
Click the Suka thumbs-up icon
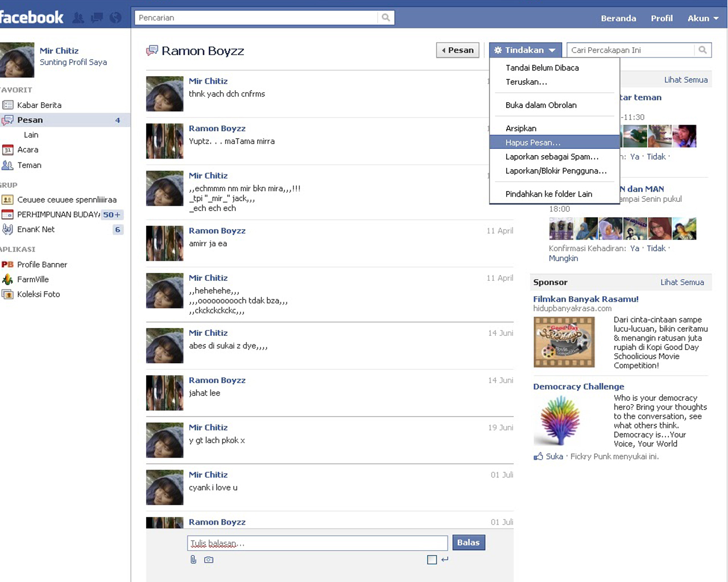538,456
